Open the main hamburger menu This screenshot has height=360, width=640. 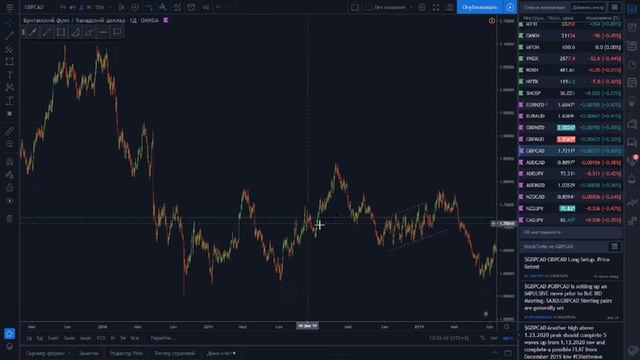(9, 7)
